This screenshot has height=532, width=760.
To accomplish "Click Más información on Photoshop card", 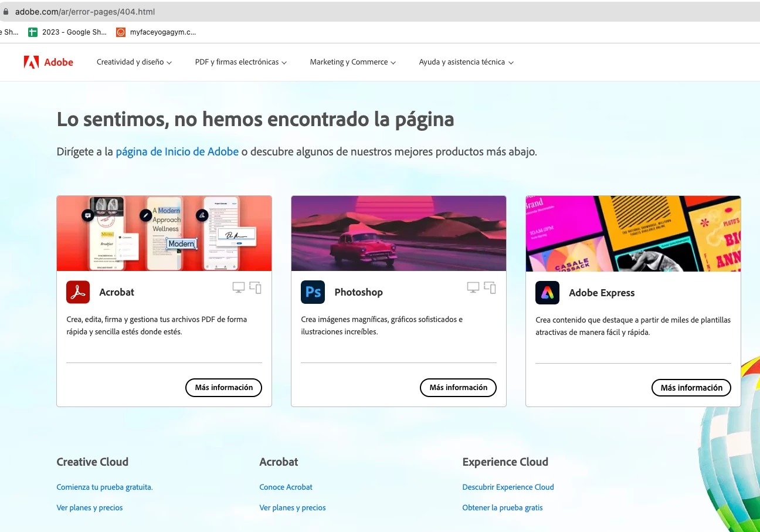I will (459, 388).
